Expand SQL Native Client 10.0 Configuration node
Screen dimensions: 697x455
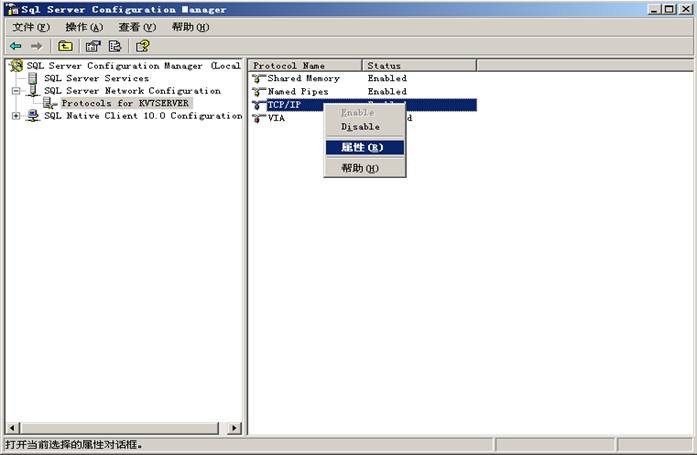coord(16,115)
